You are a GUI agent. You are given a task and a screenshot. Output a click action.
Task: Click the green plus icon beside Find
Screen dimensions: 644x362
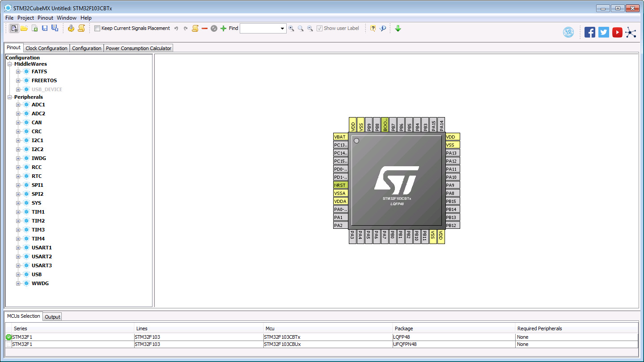223,28
